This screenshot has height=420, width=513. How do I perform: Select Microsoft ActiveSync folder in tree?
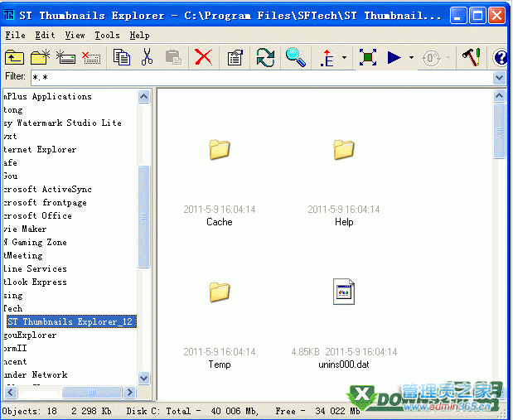[x=47, y=189]
